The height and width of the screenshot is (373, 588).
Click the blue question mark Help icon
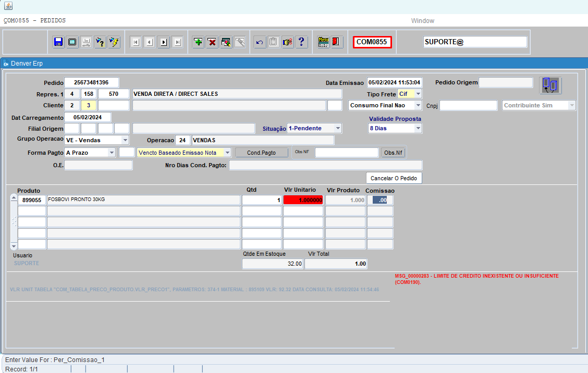[301, 42]
